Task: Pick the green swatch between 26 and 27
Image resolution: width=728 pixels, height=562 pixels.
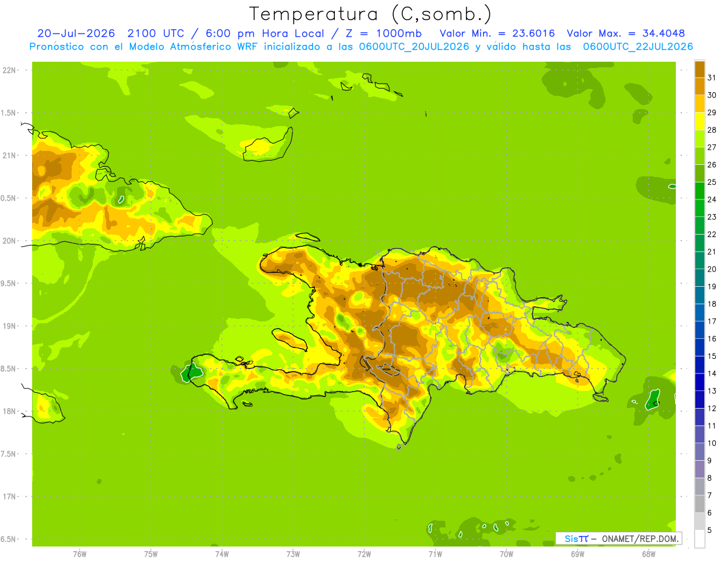Action: 699,156
